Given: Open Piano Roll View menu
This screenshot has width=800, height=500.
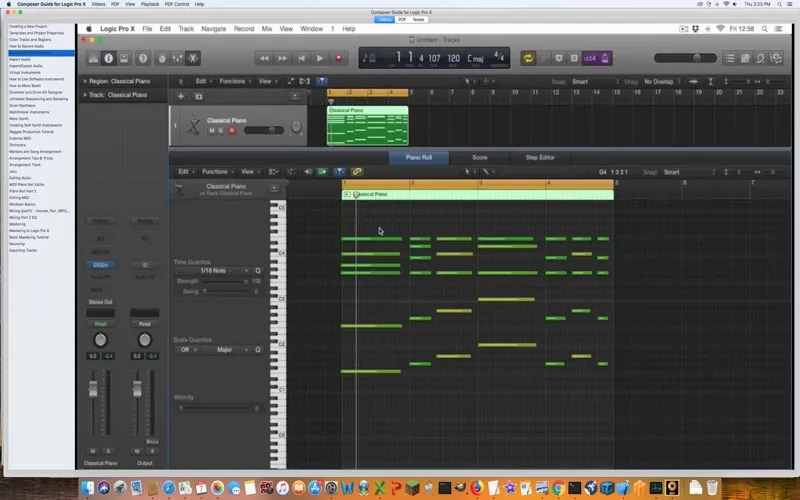Looking at the screenshot, I should click(249, 172).
